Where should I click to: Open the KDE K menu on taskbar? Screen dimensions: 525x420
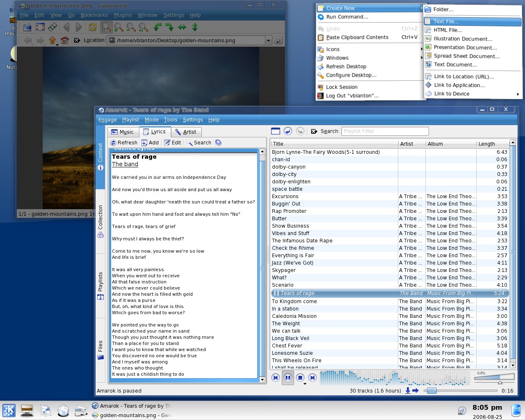[x=9, y=411]
